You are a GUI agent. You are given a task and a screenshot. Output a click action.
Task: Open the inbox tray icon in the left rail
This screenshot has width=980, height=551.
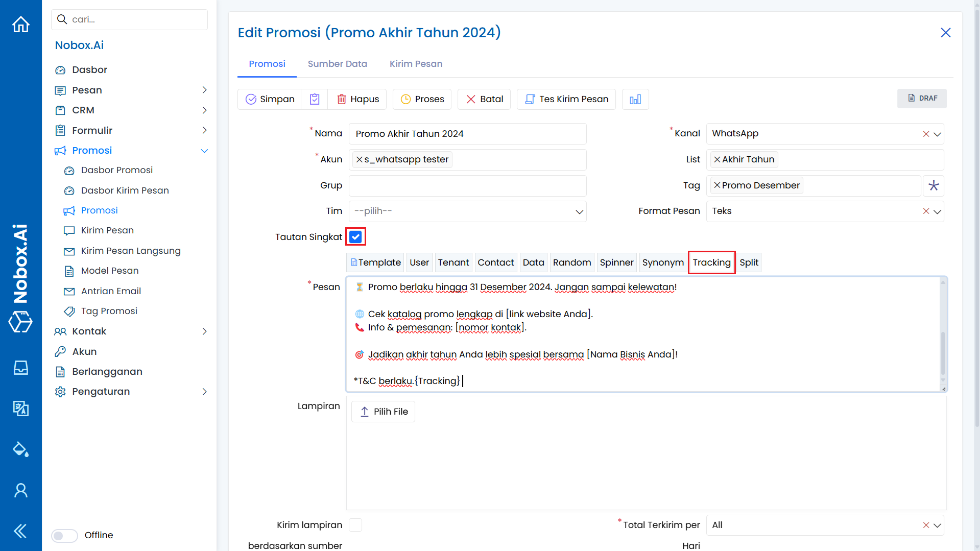(x=21, y=368)
